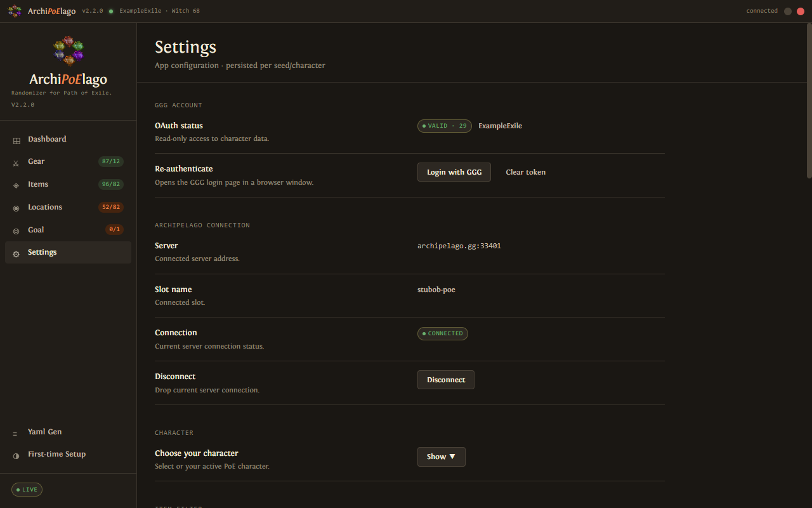812x508 pixels.
Task: Click the CONNECTED status badge
Action: 443,333
